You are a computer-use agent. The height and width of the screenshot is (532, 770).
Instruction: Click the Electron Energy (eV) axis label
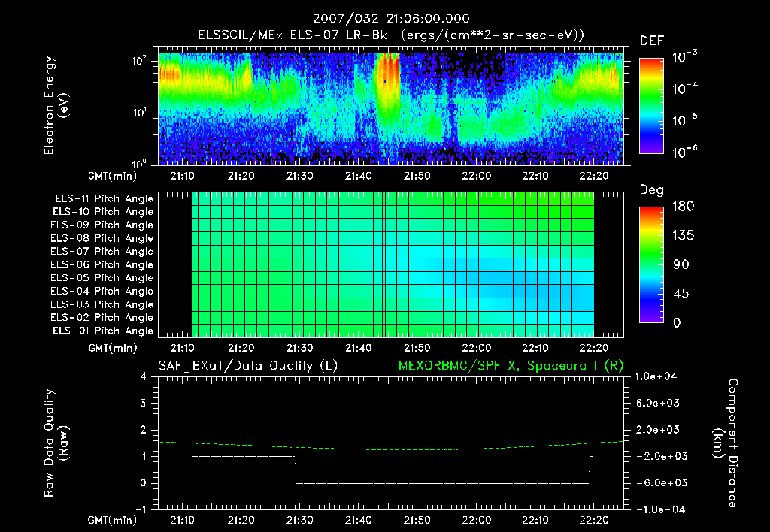[56, 105]
